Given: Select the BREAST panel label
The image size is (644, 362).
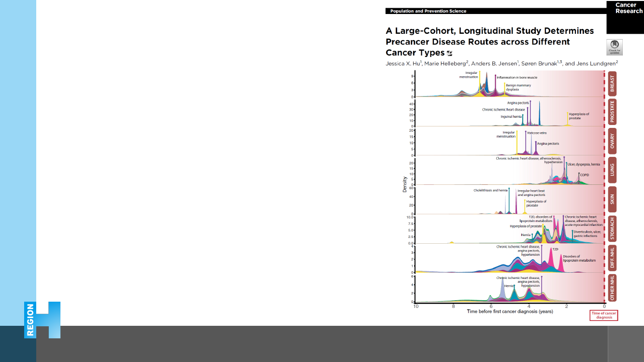Looking at the screenshot, I should coord(612,84).
